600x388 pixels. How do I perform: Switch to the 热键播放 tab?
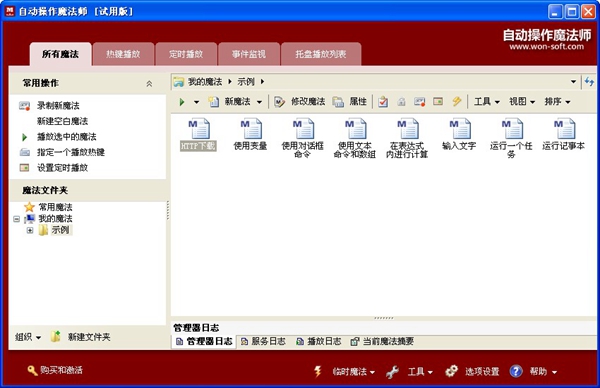click(x=123, y=54)
